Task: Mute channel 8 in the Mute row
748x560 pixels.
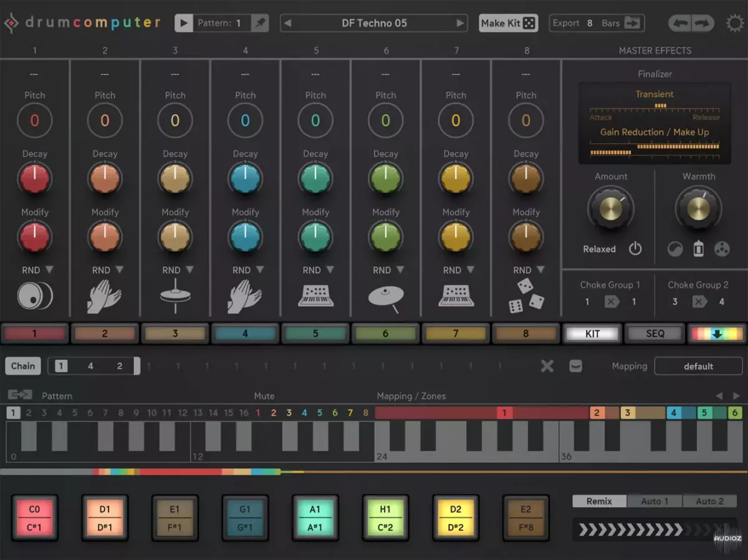Action: 366,413
